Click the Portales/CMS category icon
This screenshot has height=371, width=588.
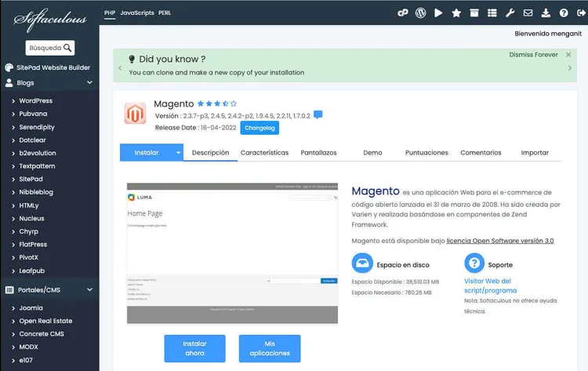pyautogui.click(x=9, y=290)
